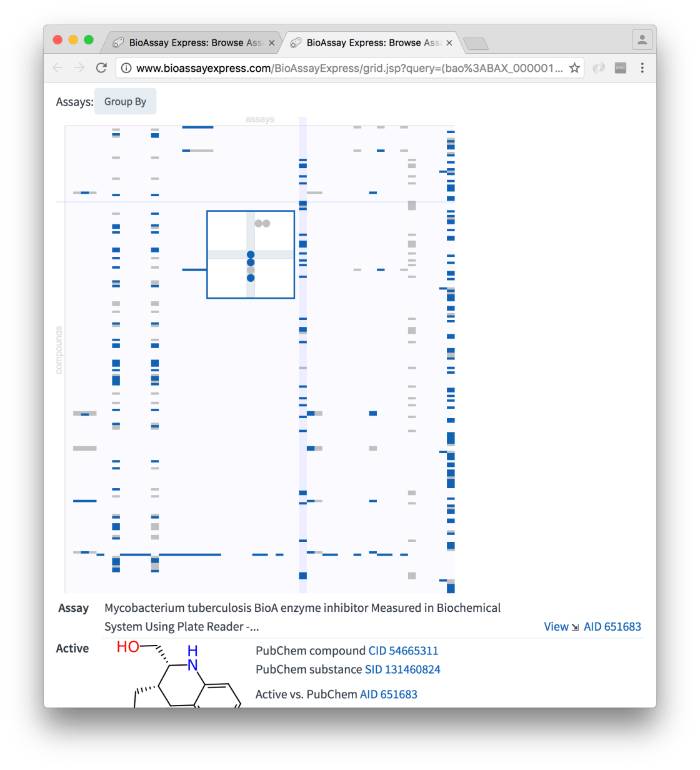
Task: Close the active BioAssay Express tab
Action: (449, 43)
